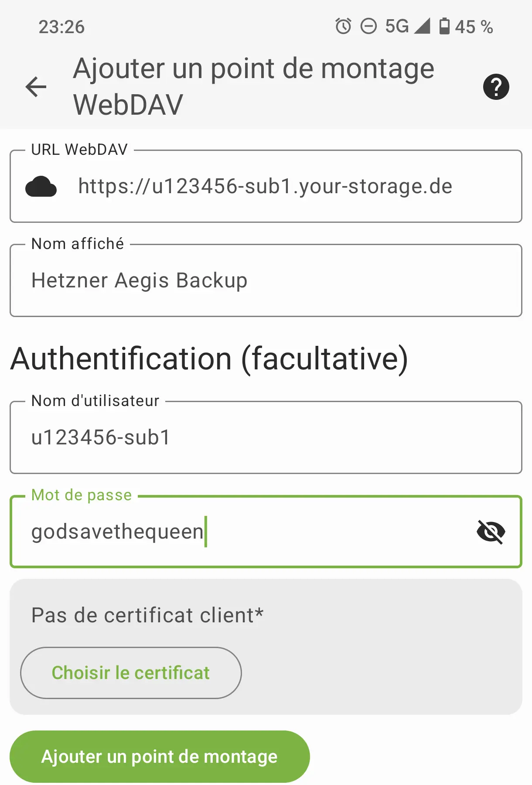Tap the cloud icon in the URL WebDAV field
The height and width of the screenshot is (785, 532).
41,186
